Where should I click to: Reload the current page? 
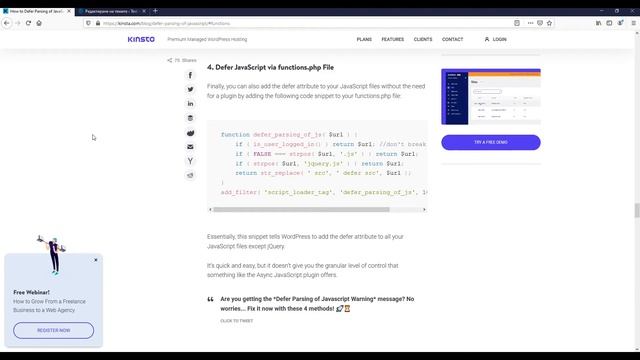28,23
